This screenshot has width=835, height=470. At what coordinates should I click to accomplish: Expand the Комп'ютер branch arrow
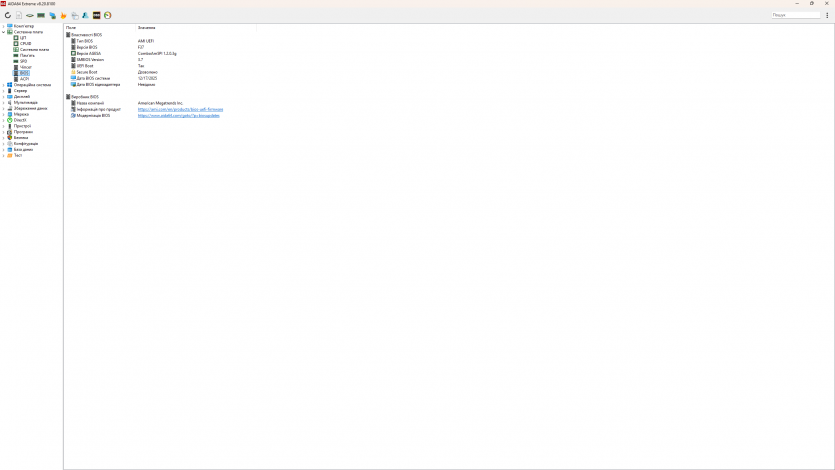[x=3, y=26]
